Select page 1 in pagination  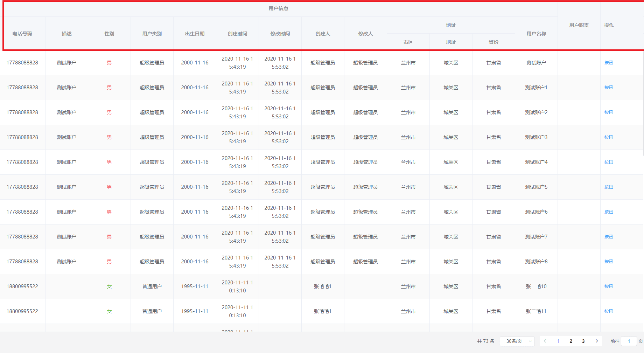(x=558, y=341)
